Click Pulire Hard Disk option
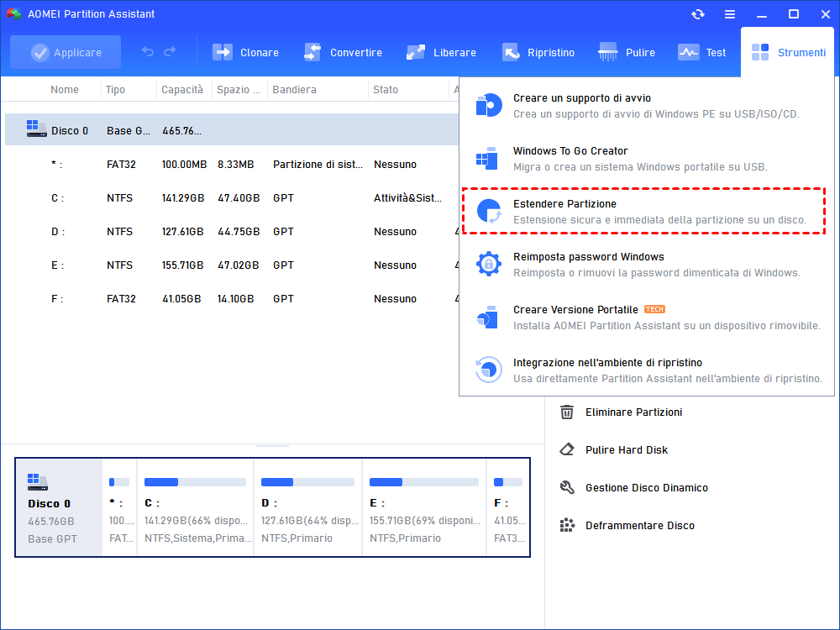The height and width of the screenshot is (630, 840). click(614, 450)
